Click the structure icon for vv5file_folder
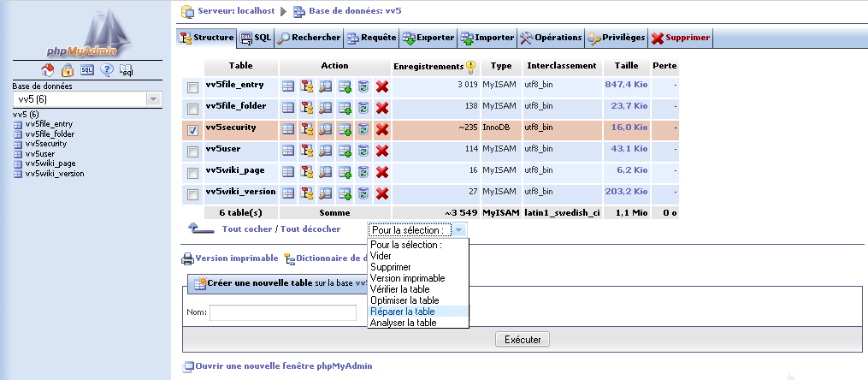This screenshot has width=868, height=380. (308, 107)
